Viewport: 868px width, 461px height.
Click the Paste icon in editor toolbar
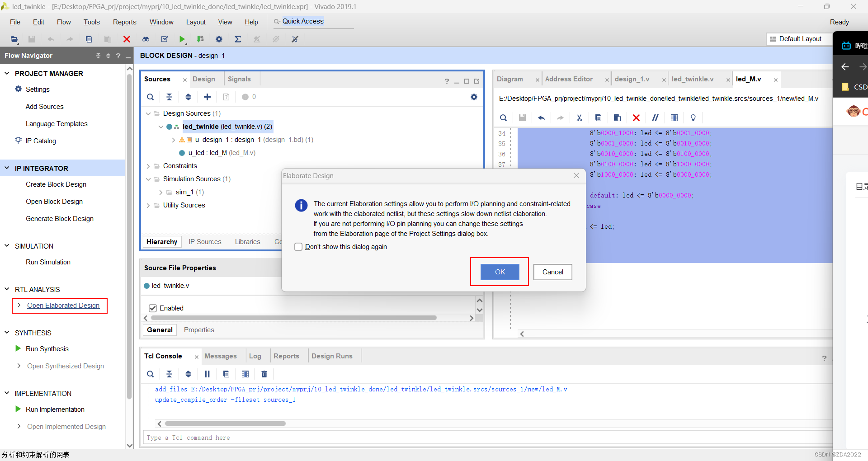617,118
